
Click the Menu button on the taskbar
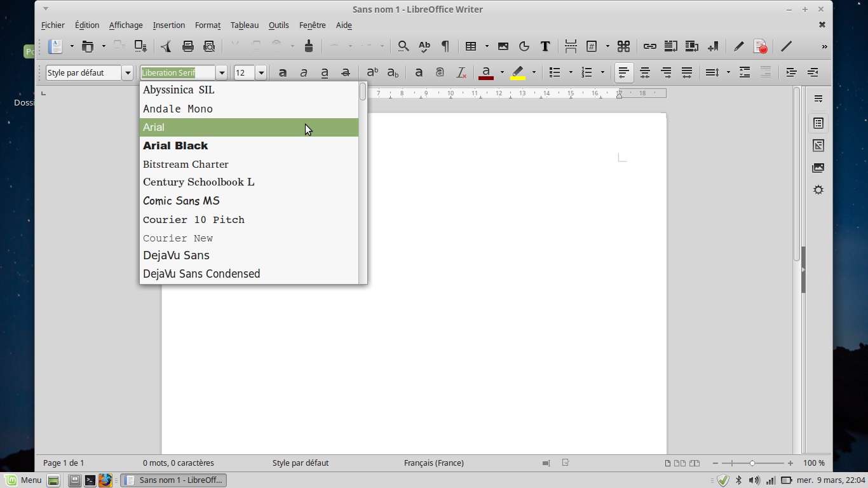(24, 480)
